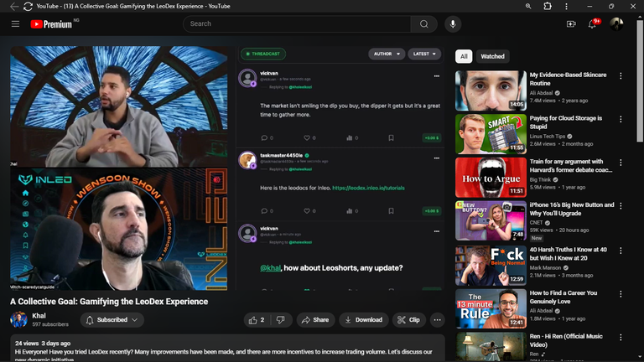Viewport: 644px width, 362px height.
Task: Expand the AUTHOR filter dropdown
Action: click(387, 54)
